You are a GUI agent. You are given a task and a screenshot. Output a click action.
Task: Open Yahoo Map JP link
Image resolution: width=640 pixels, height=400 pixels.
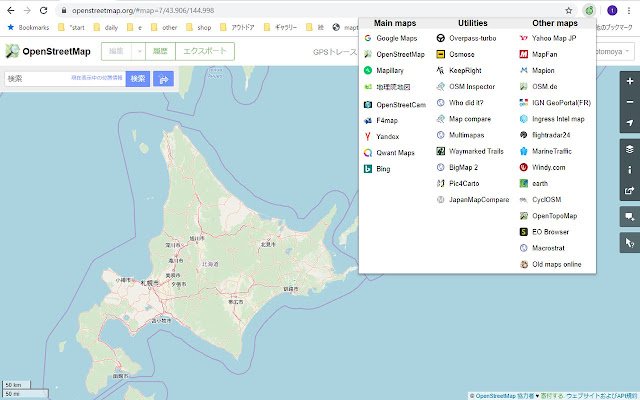tap(548, 38)
